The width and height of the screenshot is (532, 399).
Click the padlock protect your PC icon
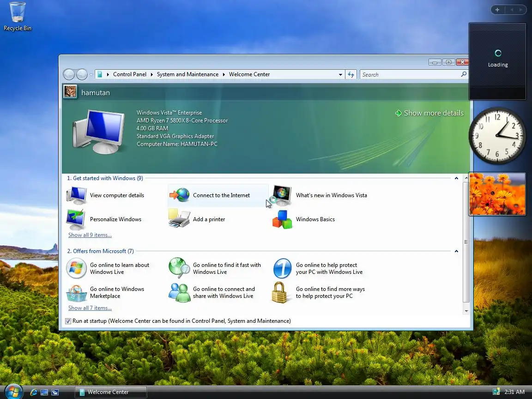[x=279, y=292]
